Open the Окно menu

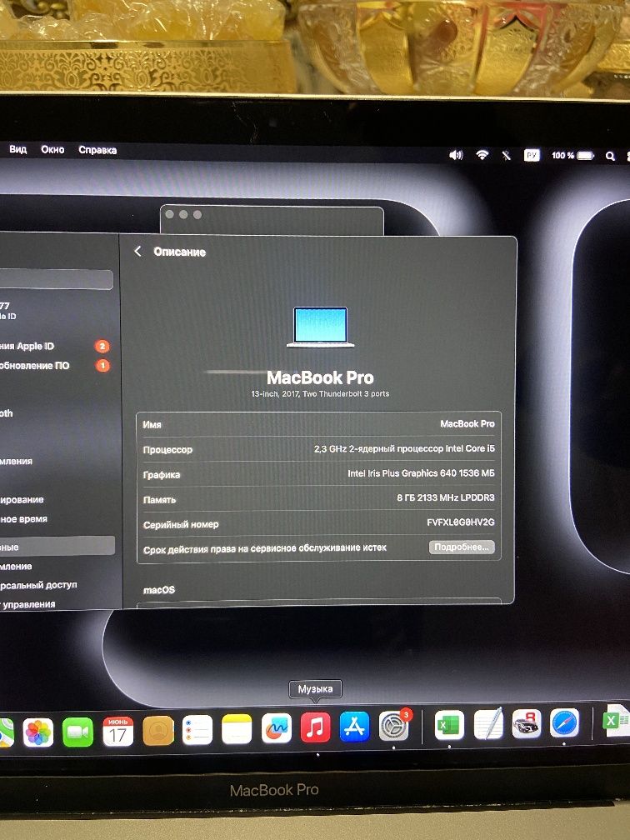[52, 149]
